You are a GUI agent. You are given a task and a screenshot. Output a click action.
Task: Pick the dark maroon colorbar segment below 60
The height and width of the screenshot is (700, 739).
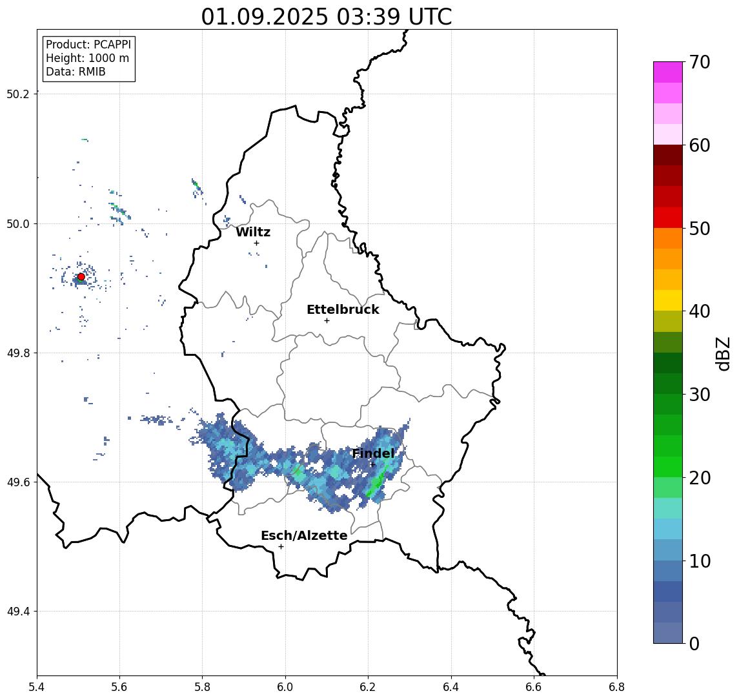(x=668, y=155)
